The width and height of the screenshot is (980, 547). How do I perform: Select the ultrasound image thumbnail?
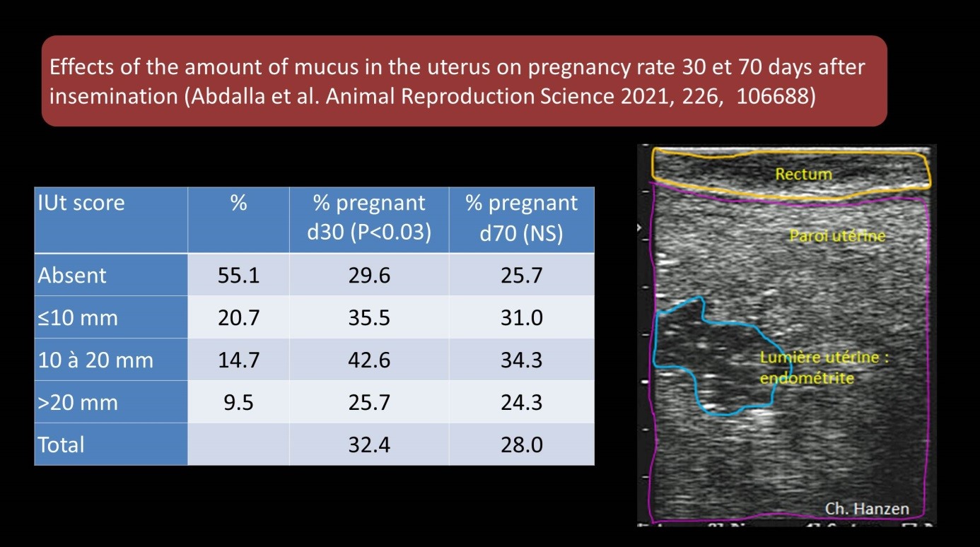pos(786,337)
